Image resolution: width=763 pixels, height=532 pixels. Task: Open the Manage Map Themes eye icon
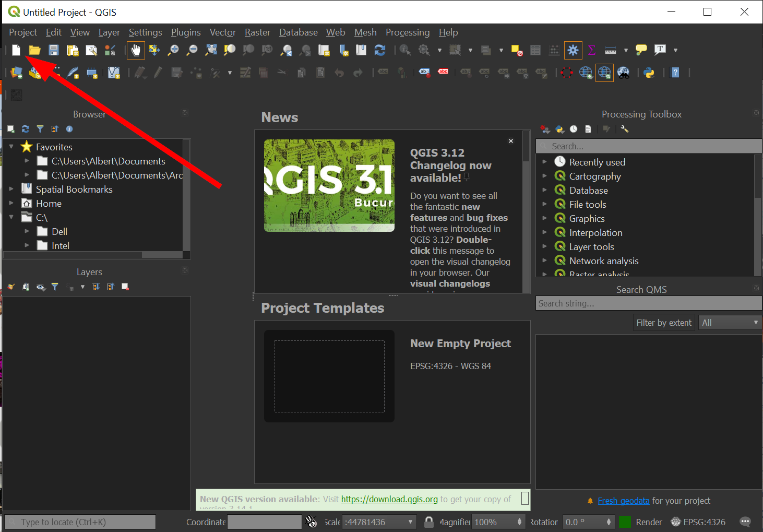click(41, 287)
